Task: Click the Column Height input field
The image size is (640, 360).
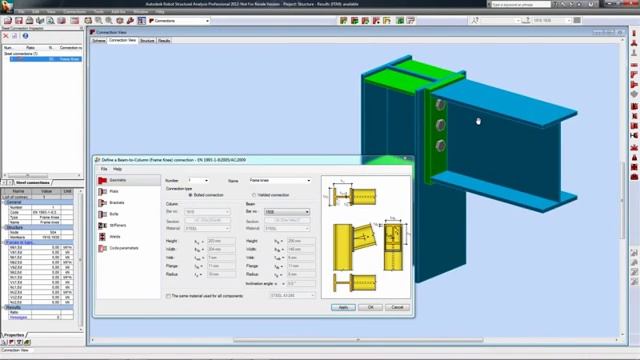Action: point(221,241)
